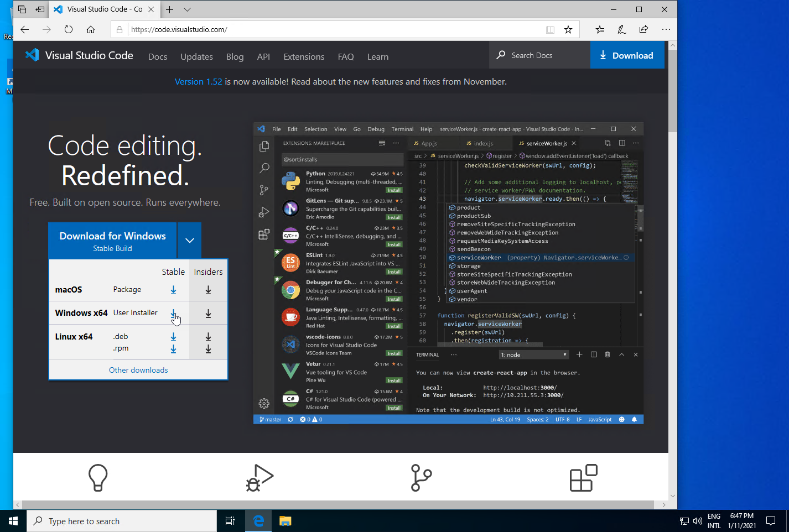Download Linux .rpm Insiders arrow
The height and width of the screenshot is (532, 789).
coord(208,349)
